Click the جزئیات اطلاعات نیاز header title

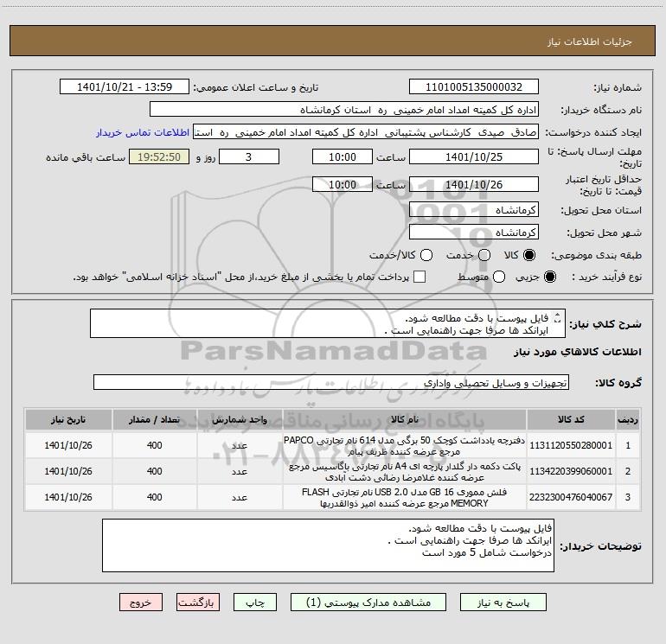[590, 41]
